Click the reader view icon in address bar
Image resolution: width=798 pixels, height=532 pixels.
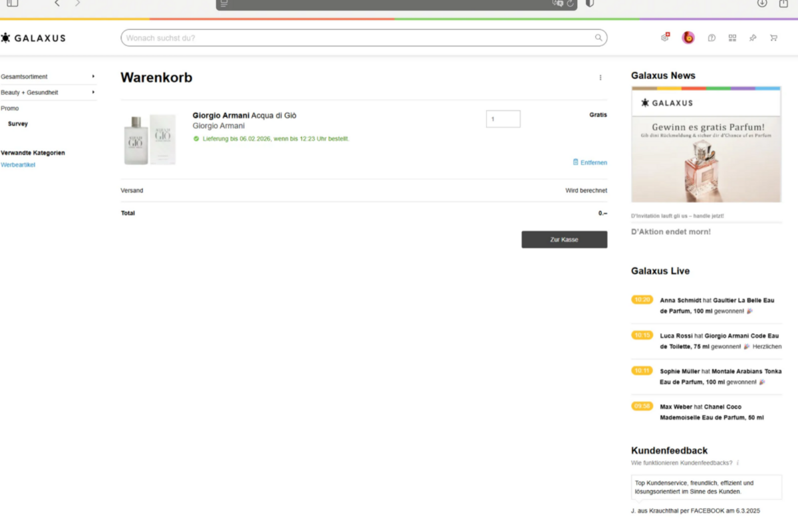224,3
